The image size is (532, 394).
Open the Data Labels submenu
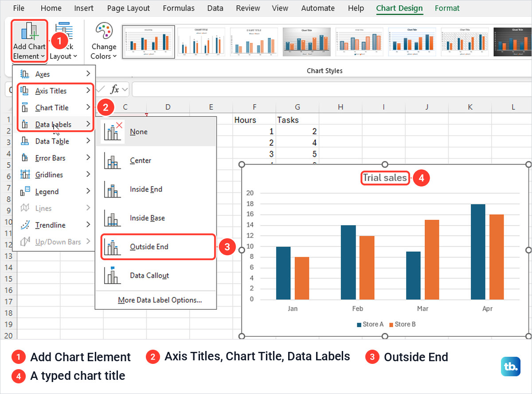pos(54,125)
